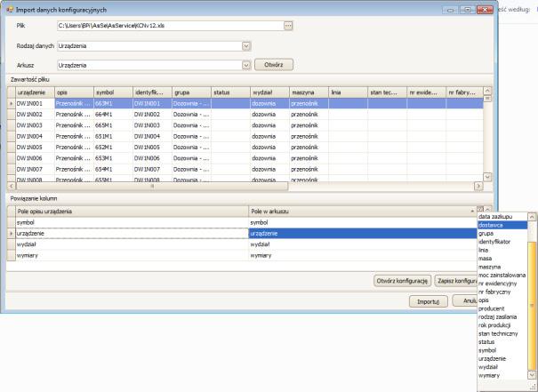The image size is (538, 392).
Task: Select cell DW1N005 in the grid
Action: pos(35,148)
